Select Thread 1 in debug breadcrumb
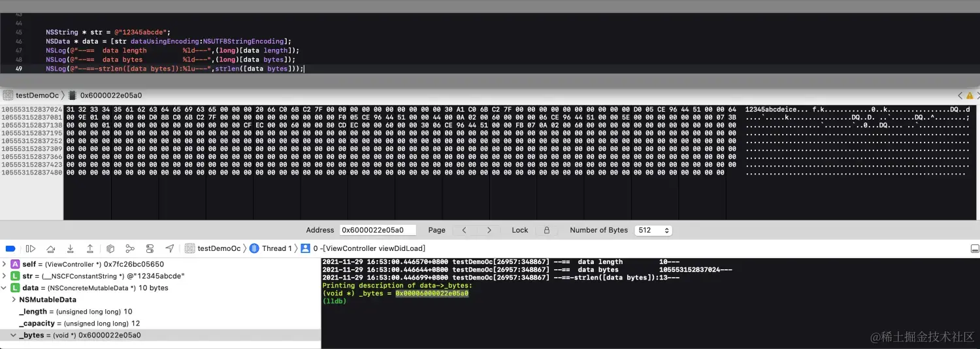 tap(277, 248)
